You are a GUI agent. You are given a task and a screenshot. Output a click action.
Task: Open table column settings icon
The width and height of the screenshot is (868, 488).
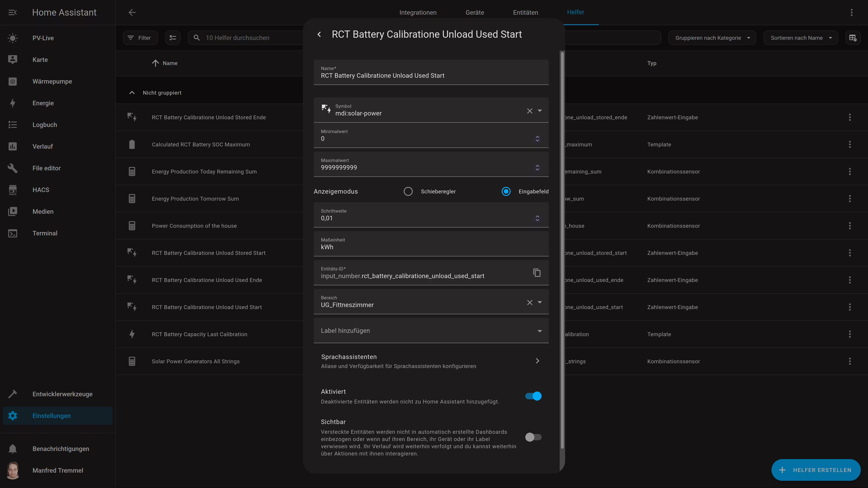[852, 38]
